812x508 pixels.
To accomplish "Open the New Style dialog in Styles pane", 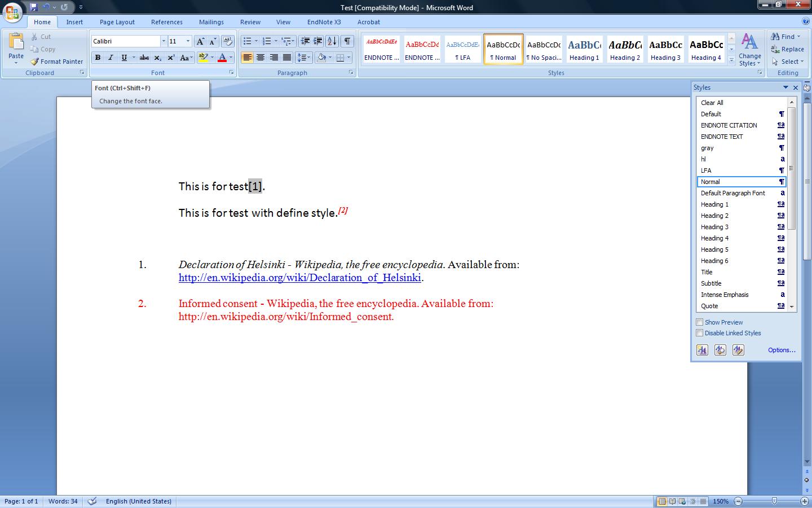I will coord(702,350).
